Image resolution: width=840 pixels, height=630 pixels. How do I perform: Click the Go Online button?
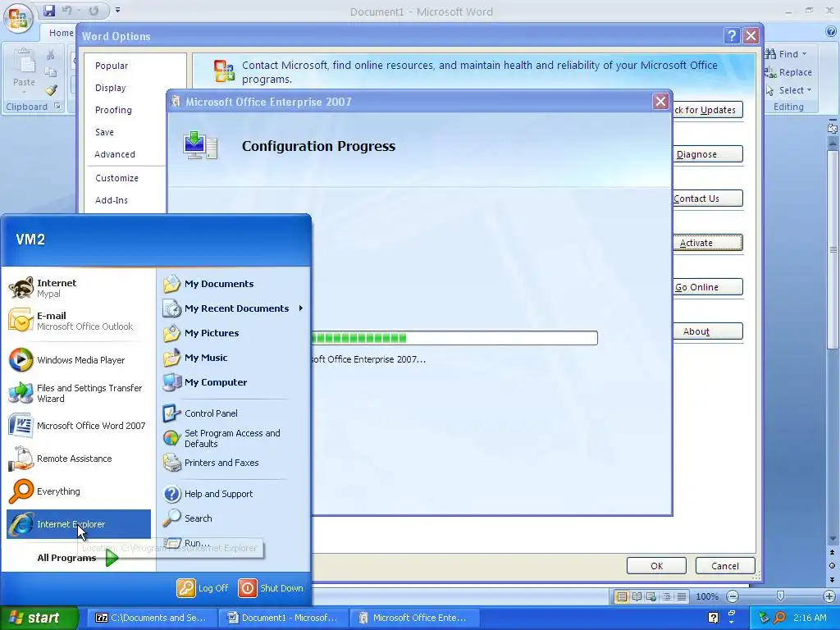pos(708,287)
